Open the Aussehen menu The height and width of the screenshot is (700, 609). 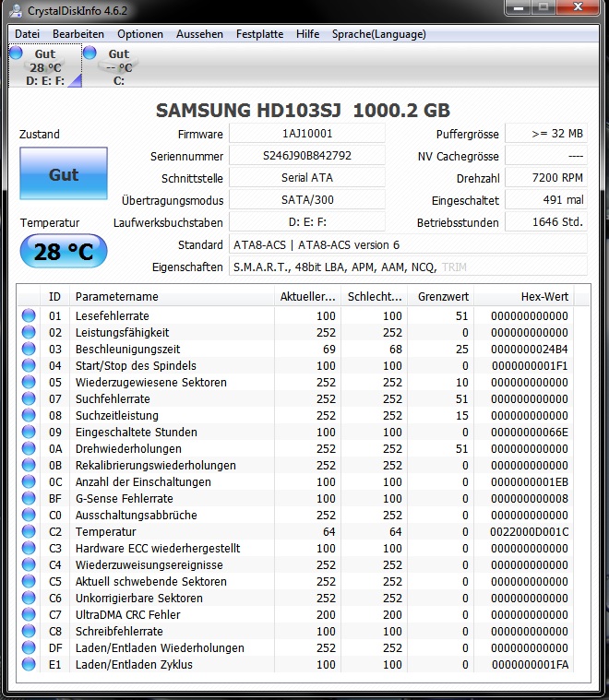click(199, 34)
